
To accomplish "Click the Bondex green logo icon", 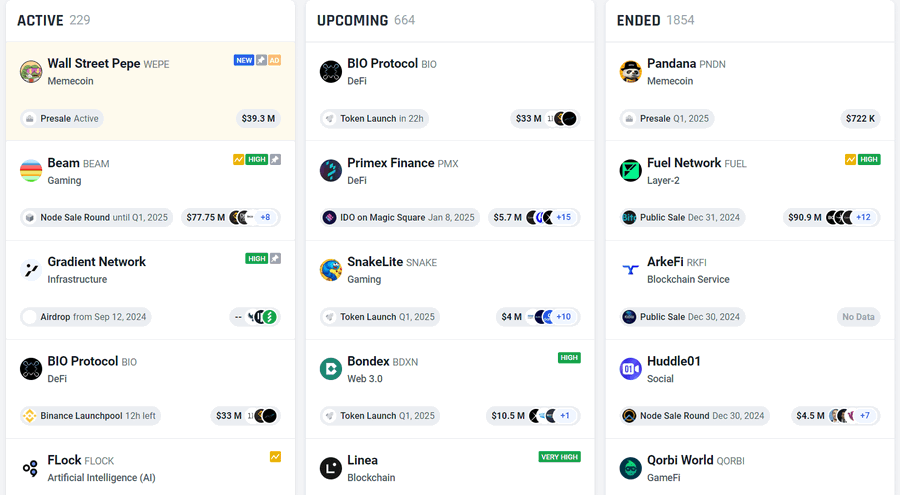I will [x=331, y=369].
